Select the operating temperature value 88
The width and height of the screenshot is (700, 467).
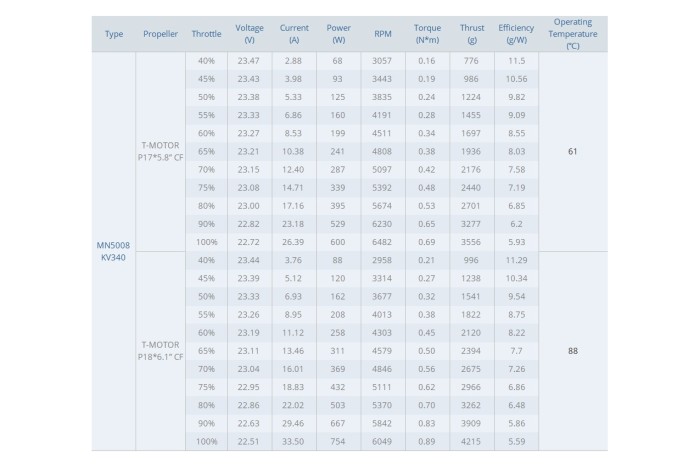point(573,351)
